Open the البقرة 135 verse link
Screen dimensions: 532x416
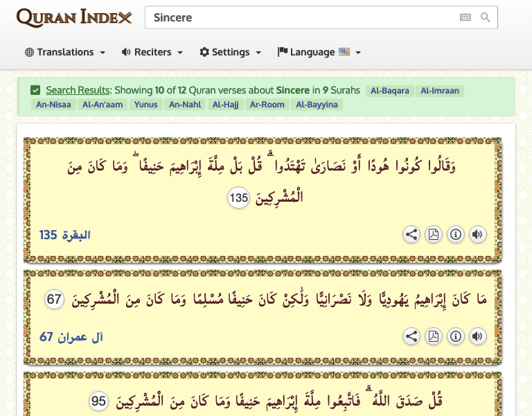(x=64, y=235)
